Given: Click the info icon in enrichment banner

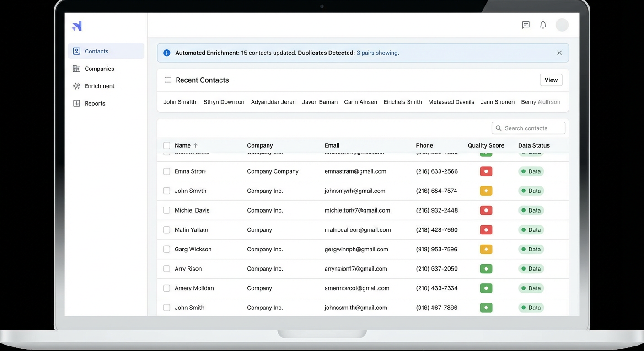Looking at the screenshot, I should tap(167, 53).
